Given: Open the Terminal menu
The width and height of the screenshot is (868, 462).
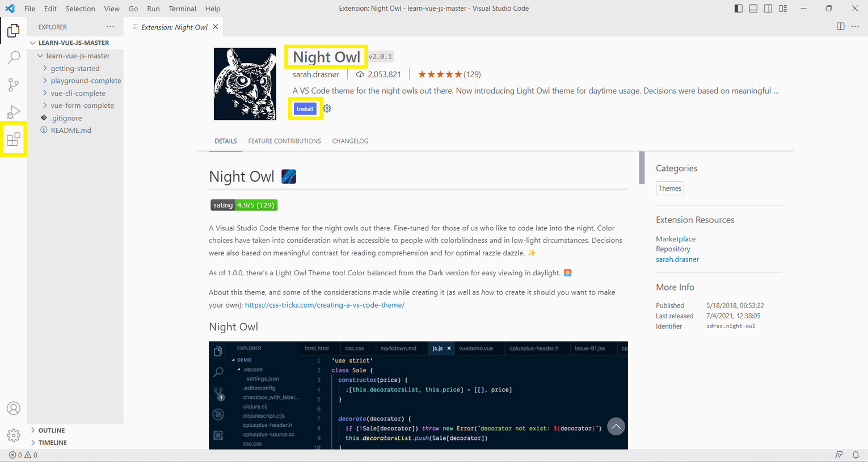Looking at the screenshot, I should (x=183, y=9).
